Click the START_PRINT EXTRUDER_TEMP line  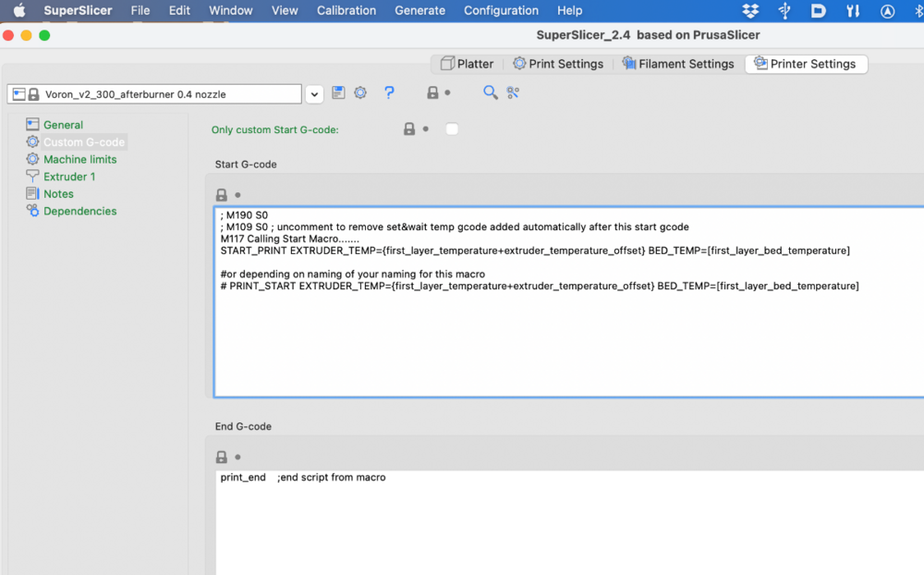[x=535, y=251]
